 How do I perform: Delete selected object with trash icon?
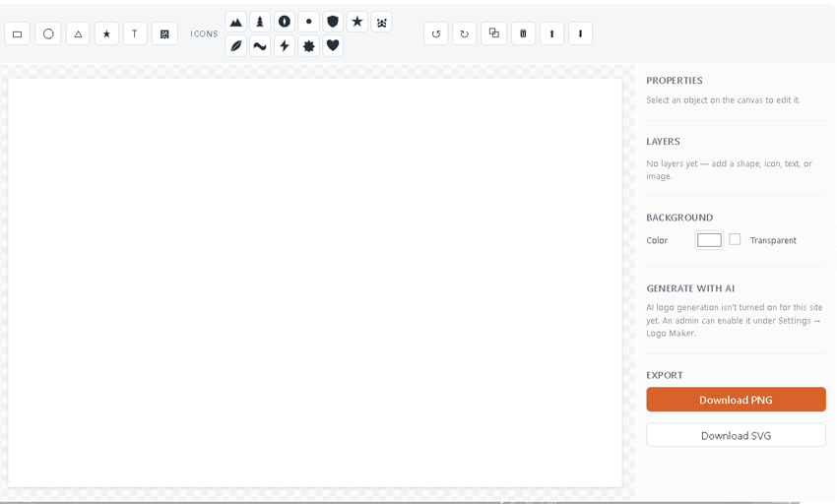point(523,33)
